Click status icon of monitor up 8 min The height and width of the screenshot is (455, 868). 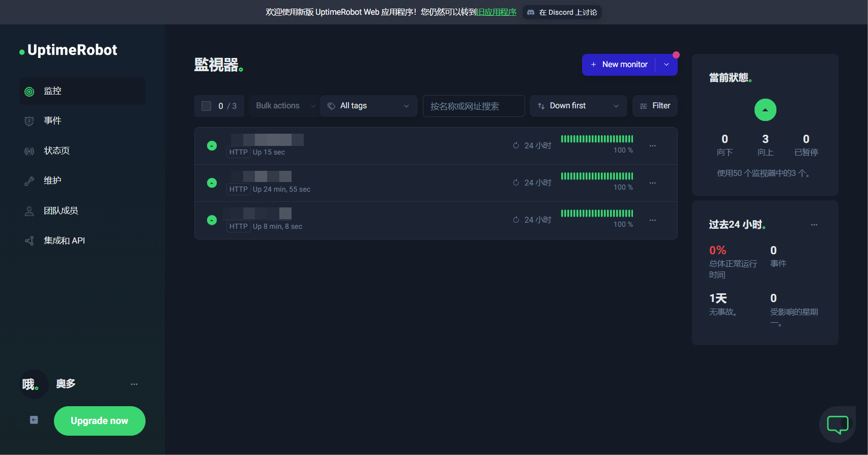tap(212, 220)
